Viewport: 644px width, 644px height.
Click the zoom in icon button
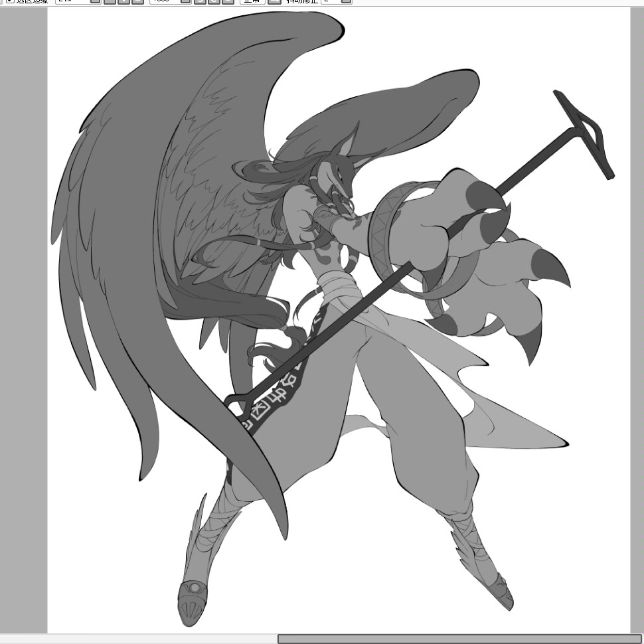pos(123,1)
